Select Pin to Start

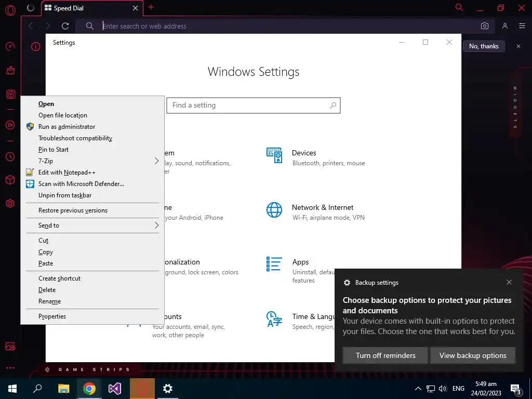pos(92,150)
